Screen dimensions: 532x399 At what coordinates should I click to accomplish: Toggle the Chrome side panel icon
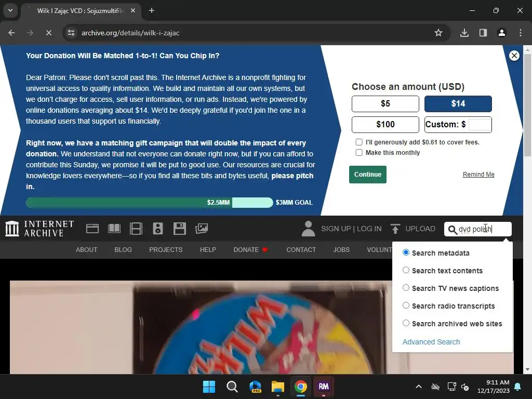point(483,33)
